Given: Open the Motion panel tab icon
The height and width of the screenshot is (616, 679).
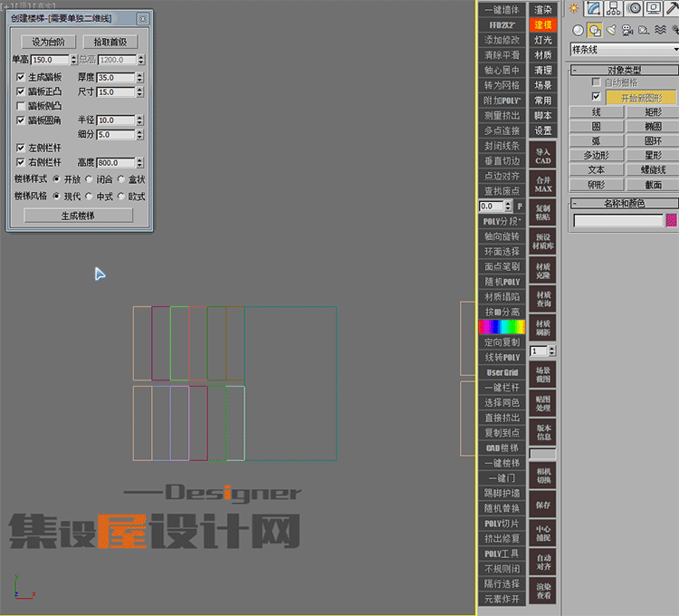Looking at the screenshot, I should (x=634, y=8).
